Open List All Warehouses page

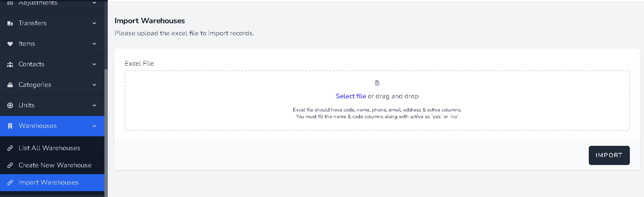pos(49,148)
